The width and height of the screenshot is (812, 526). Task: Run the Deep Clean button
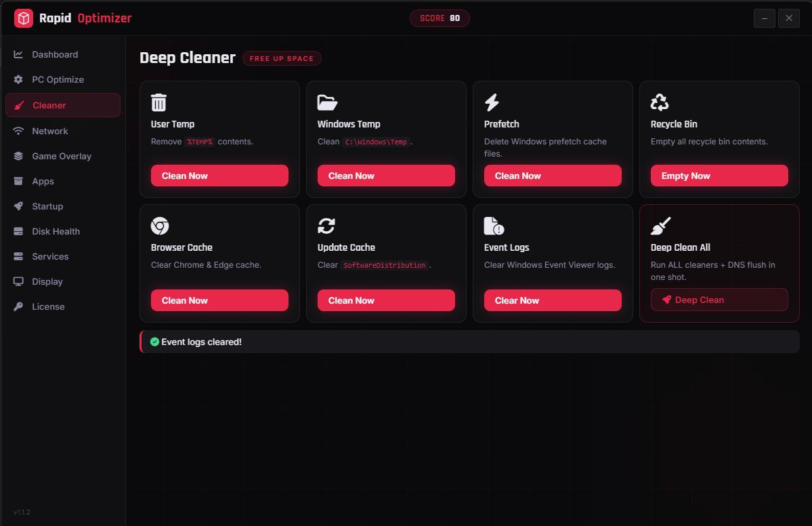(719, 300)
